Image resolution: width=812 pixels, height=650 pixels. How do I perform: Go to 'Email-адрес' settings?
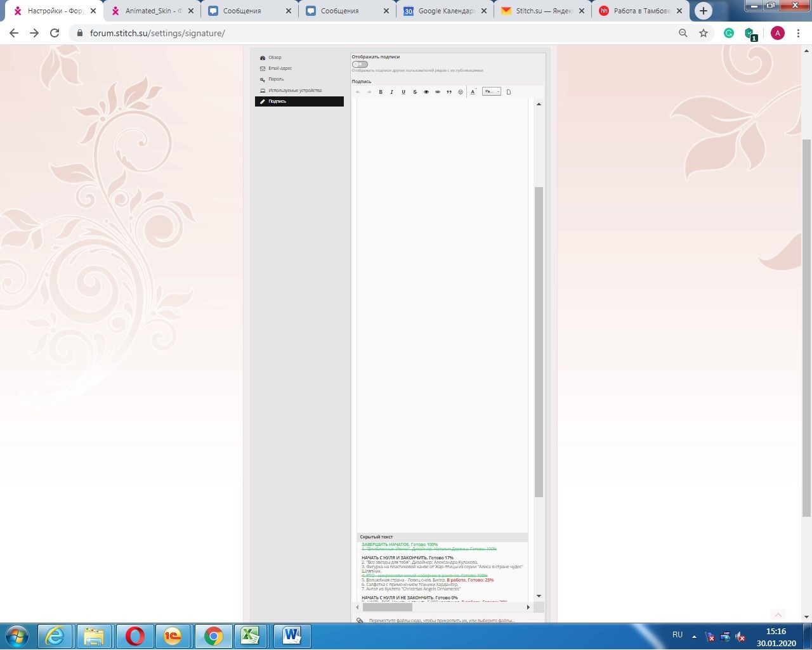[280, 68]
